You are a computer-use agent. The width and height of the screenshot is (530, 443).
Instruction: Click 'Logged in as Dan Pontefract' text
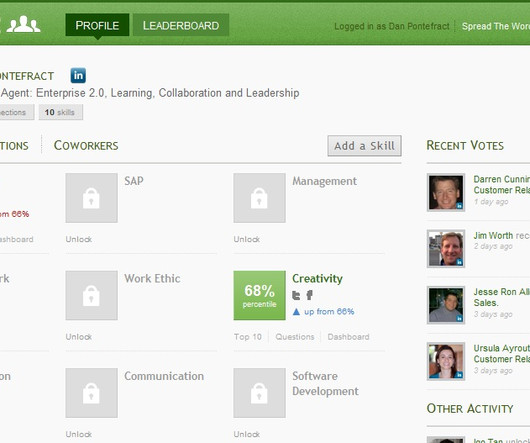click(392, 26)
